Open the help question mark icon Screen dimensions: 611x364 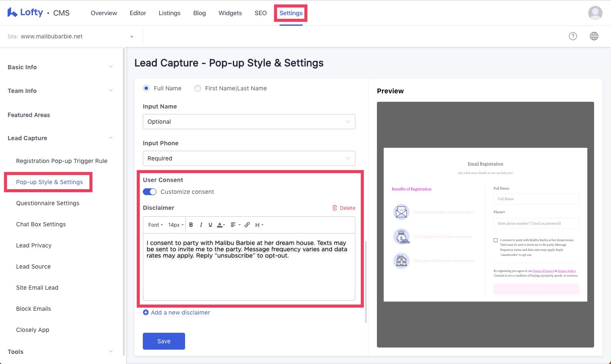[x=573, y=36]
